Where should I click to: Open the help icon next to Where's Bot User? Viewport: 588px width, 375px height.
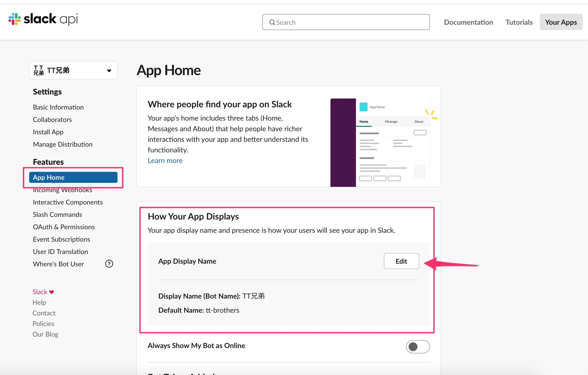(x=109, y=264)
